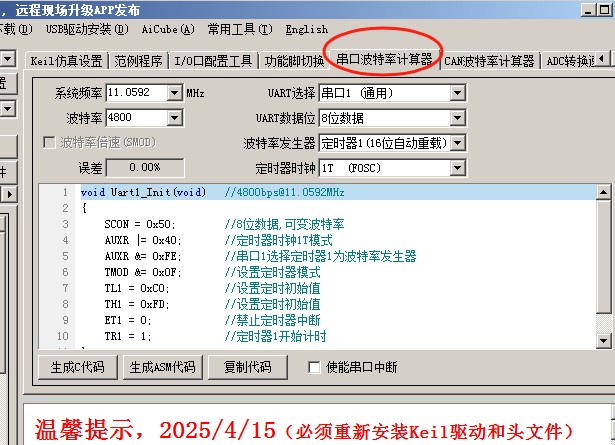The width and height of the screenshot is (615, 445).
Task: Click code line TH1 = 0xFD
Action: point(137,304)
